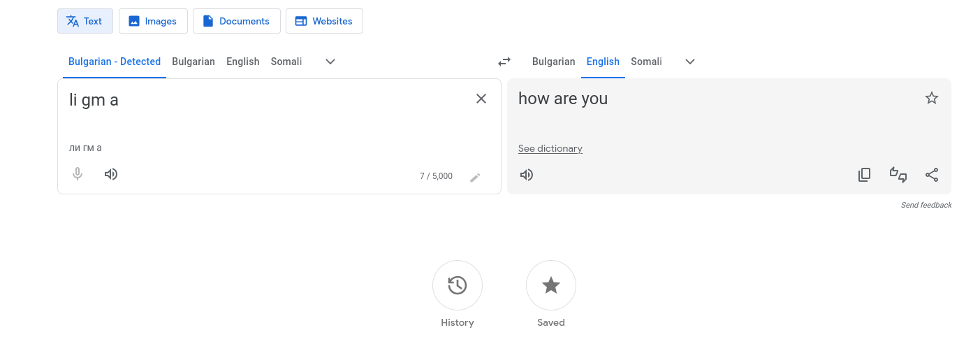Open the translation History
Viewport: 980px width, 351px height.
[458, 285]
